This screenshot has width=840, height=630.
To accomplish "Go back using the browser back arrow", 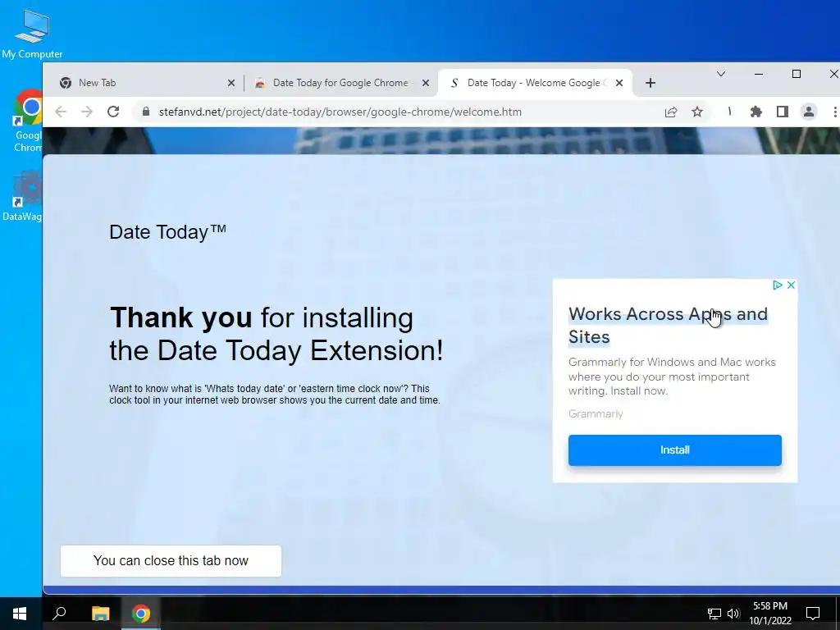I will pos(61,112).
